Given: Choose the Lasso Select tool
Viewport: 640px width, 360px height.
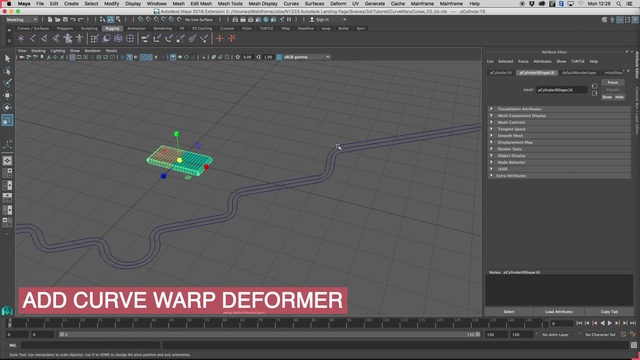Looking at the screenshot, I should coord(7,71).
